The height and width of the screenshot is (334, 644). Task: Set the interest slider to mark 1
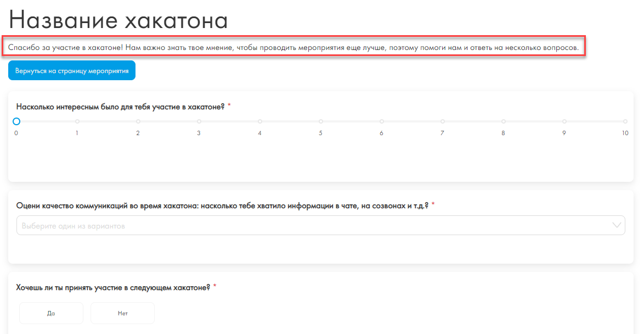click(77, 121)
